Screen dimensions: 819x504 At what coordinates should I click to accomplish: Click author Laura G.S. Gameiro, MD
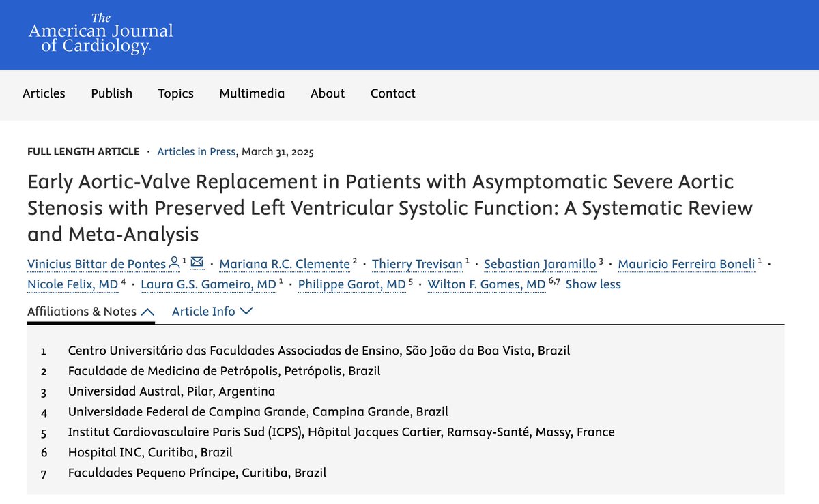click(208, 284)
